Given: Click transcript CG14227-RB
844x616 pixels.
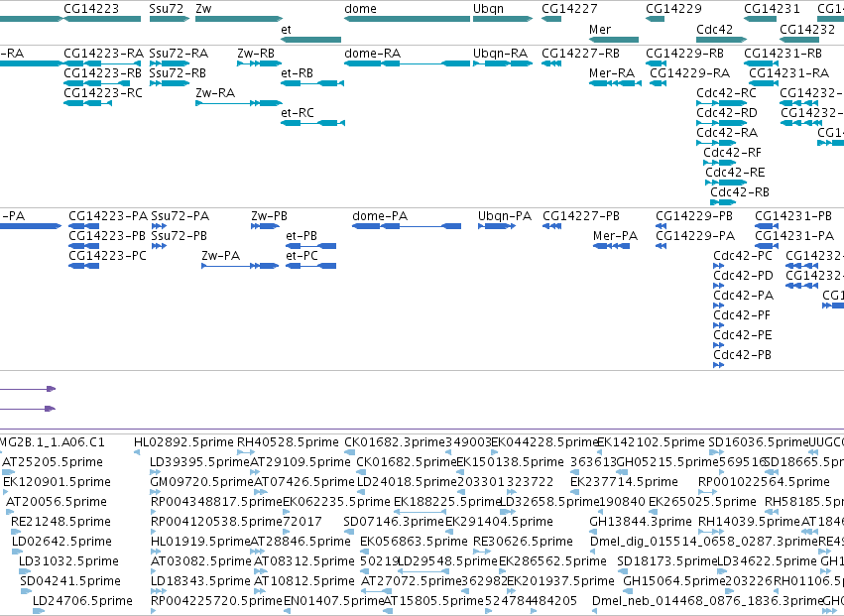Looking at the screenshot, I should pos(551,63).
